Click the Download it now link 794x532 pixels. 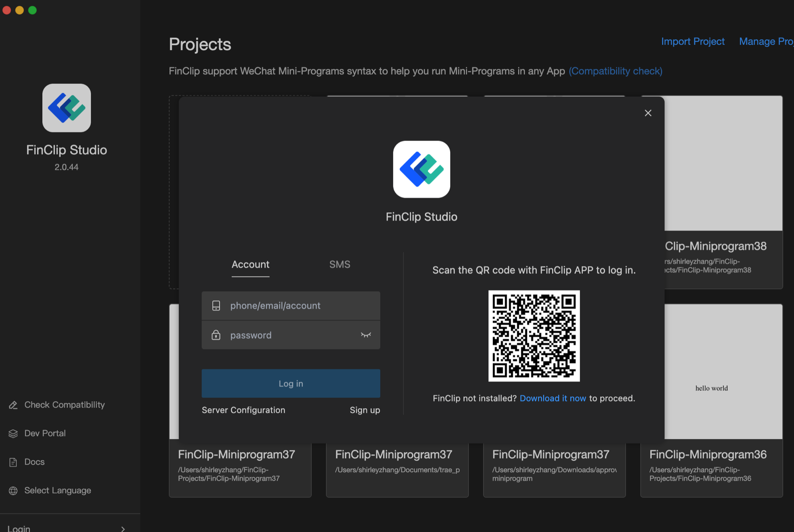click(x=553, y=398)
